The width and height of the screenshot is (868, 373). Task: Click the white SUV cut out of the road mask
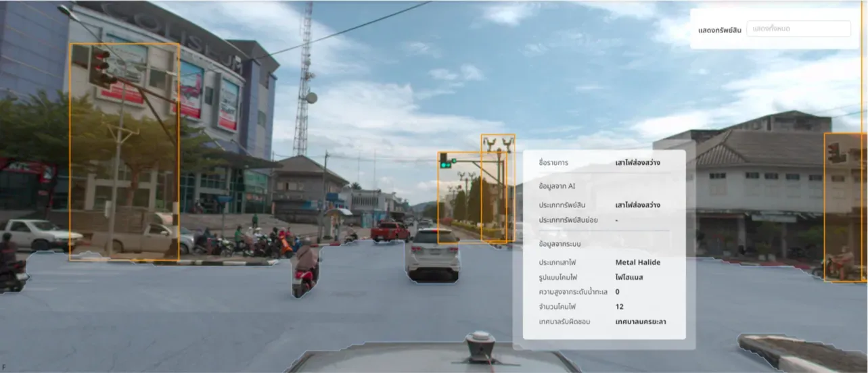click(432, 255)
